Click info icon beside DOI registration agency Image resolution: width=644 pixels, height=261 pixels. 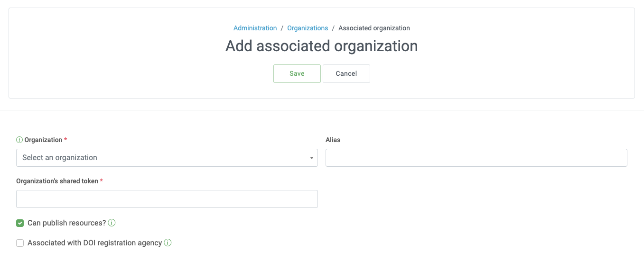coord(168,243)
